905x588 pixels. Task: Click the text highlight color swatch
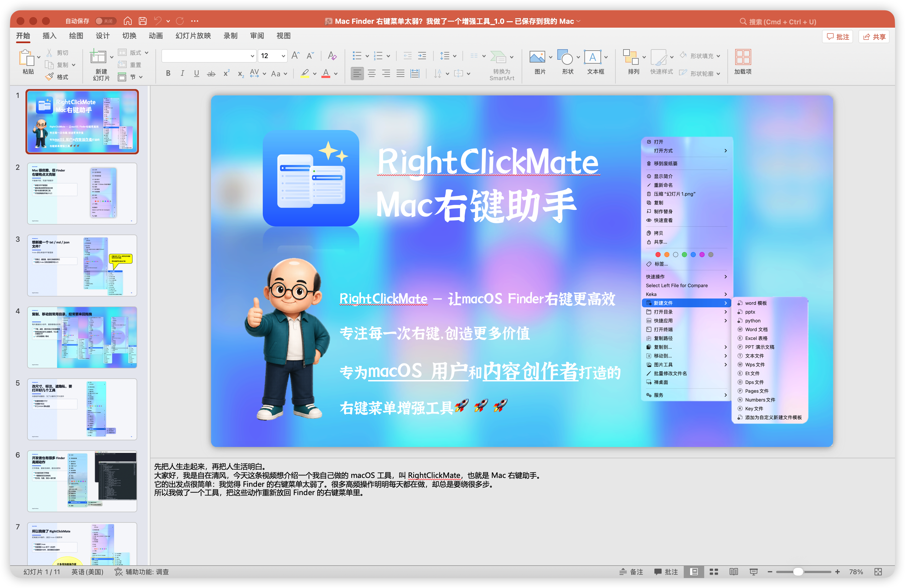(x=305, y=73)
